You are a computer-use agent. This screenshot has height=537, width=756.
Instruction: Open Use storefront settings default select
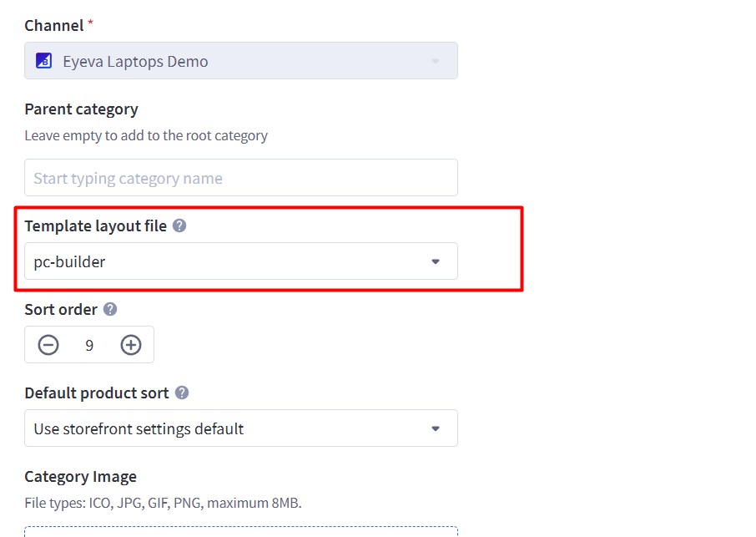point(241,428)
